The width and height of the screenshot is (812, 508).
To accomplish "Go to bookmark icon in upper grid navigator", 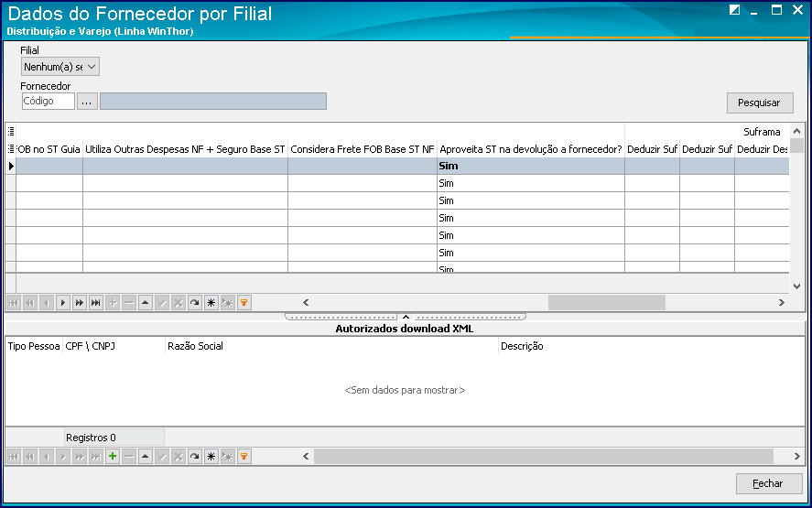I will (228, 303).
